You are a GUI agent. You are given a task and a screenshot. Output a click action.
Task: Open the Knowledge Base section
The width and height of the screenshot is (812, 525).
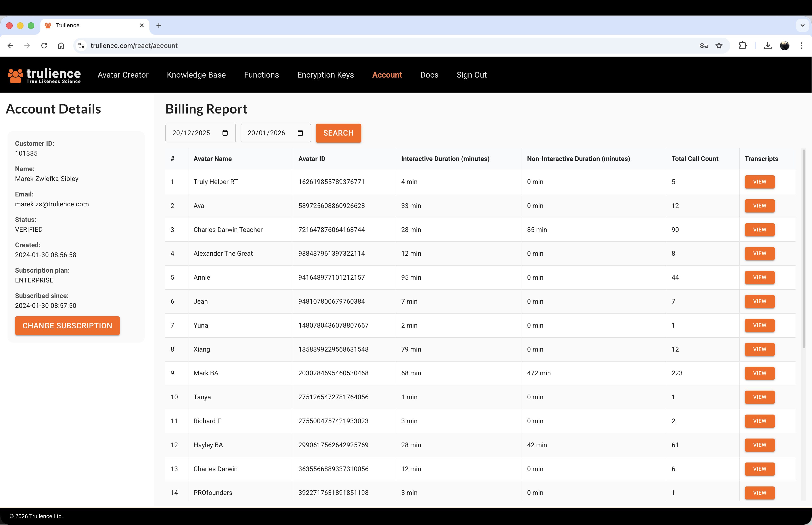pyautogui.click(x=196, y=75)
